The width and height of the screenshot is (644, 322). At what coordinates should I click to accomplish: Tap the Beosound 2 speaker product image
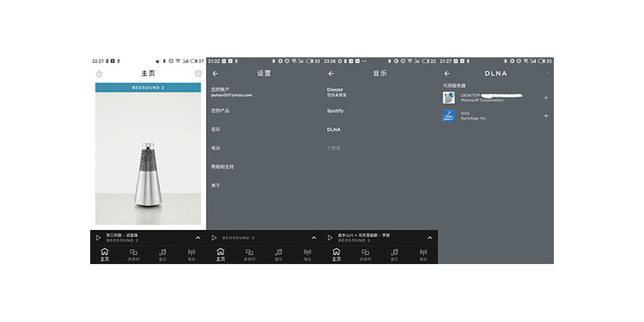click(x=148, y=158)
